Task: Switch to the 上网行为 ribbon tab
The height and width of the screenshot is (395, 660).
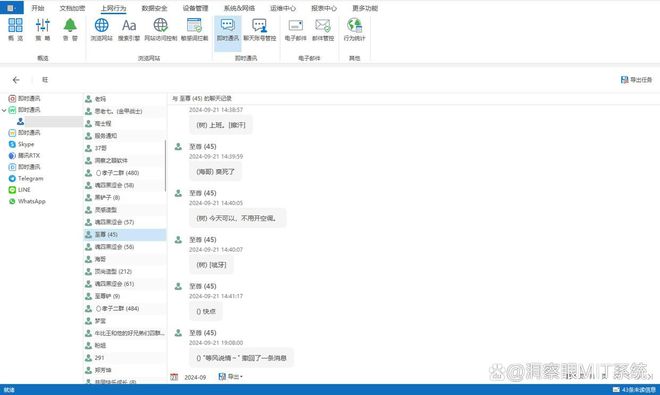Action: pos(114,8)
